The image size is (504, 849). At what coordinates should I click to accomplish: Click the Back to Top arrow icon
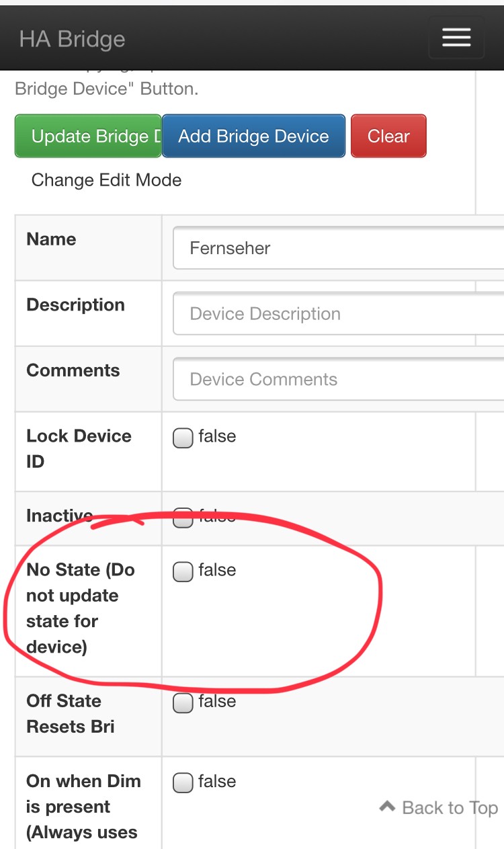pos(387,807)
